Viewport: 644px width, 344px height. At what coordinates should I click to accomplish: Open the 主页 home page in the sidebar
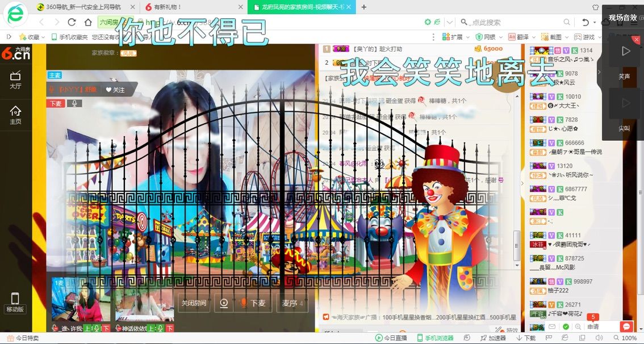pos(15,115)
